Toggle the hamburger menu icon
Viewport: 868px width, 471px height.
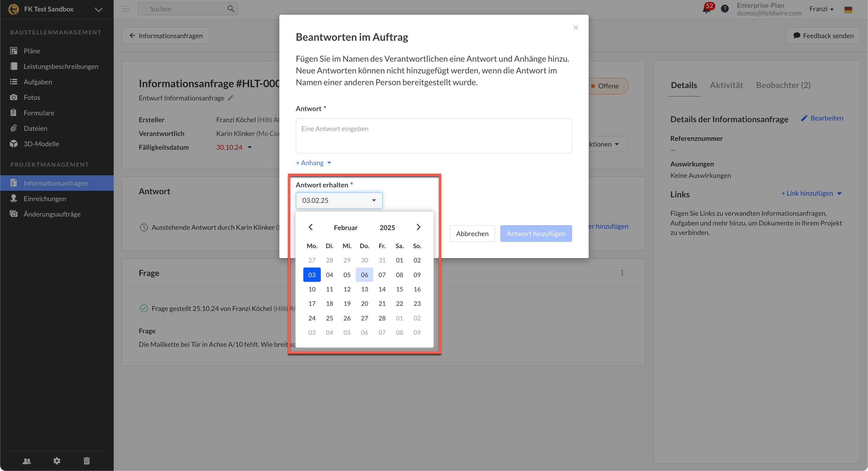[x=126, y=9]
